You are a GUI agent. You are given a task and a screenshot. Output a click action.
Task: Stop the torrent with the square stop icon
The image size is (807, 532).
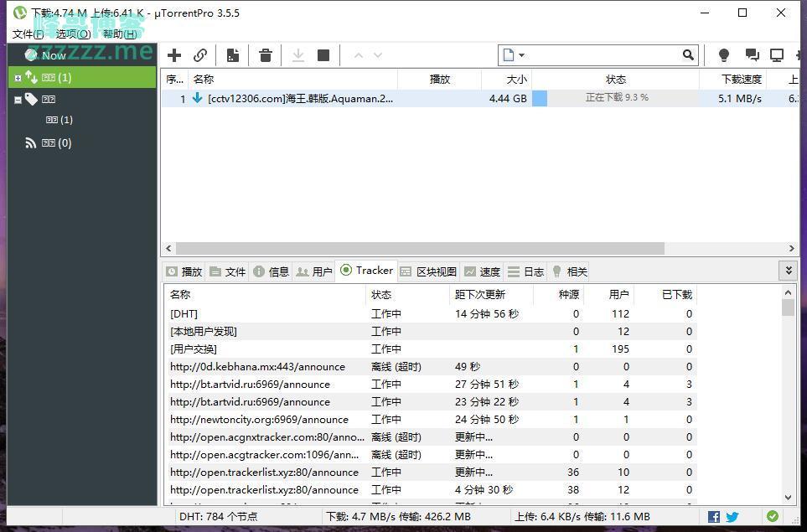323,55
